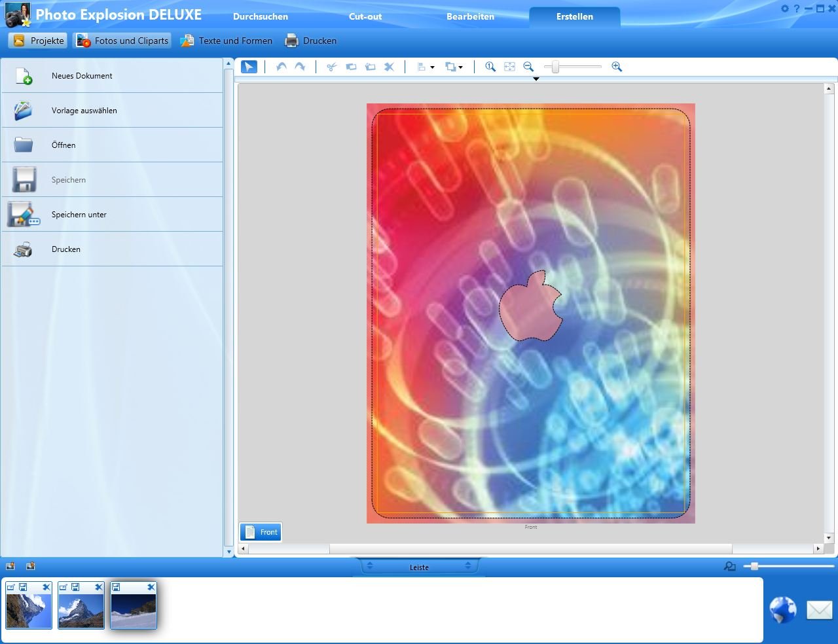The image size is (838, 644).
Task: Select the snowy slope third thumbnail
Action: [134, 611]
